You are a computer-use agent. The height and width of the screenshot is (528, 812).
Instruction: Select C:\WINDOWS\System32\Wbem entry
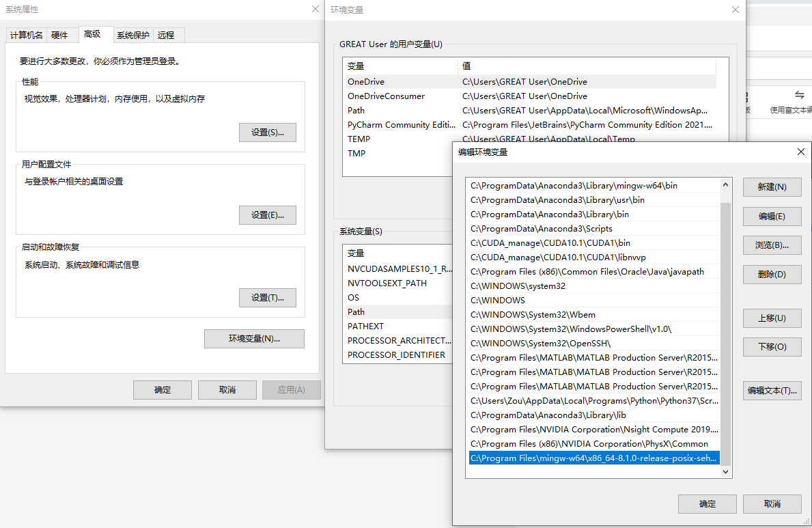(594, 314)
